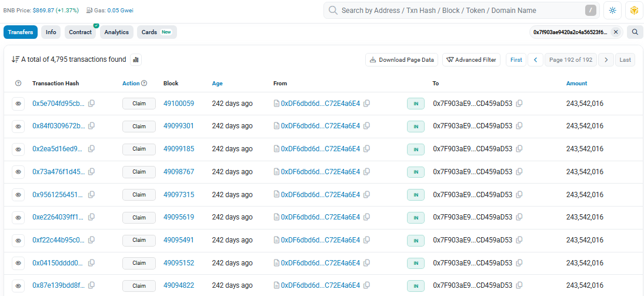Copy transaction hash 0x04150dddd0
This screenshot has width=644, height=296.
(92, 262)
